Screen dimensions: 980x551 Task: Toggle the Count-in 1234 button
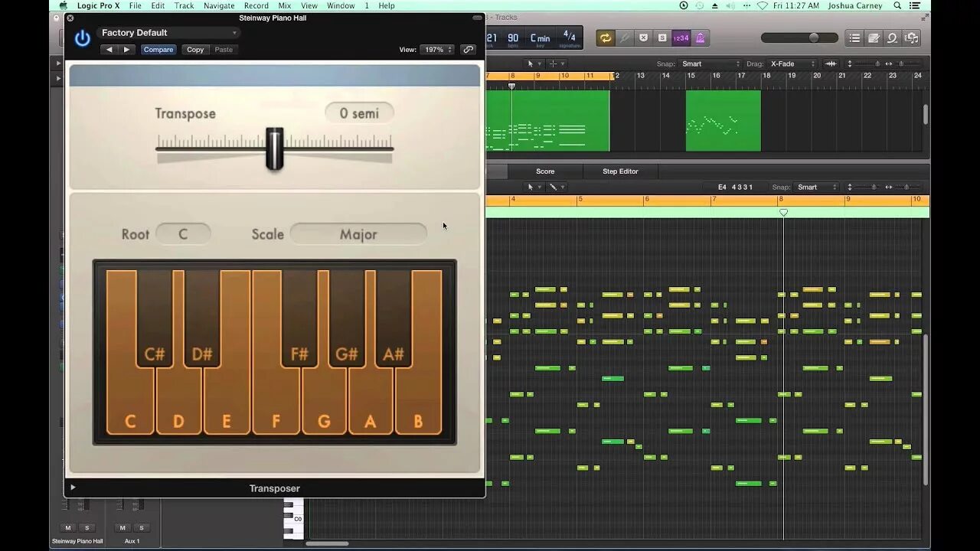[x=681, y=37]
